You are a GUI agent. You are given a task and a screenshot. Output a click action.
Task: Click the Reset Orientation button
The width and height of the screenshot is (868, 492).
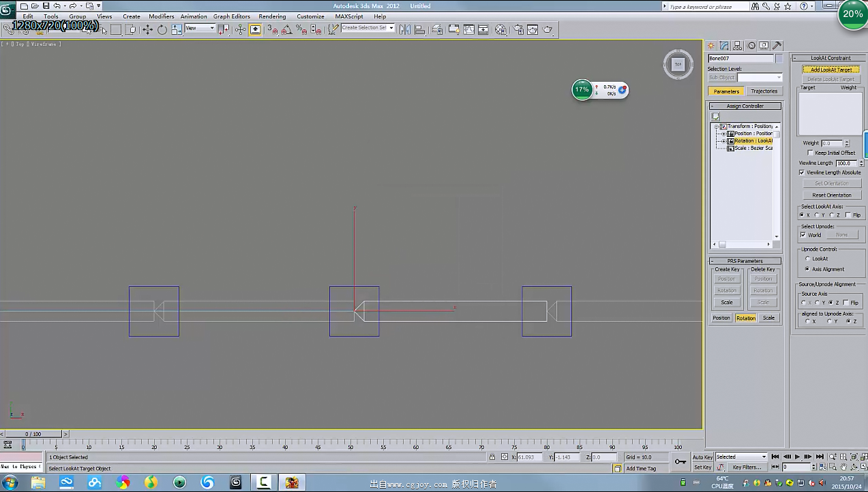tap(831, 195)
